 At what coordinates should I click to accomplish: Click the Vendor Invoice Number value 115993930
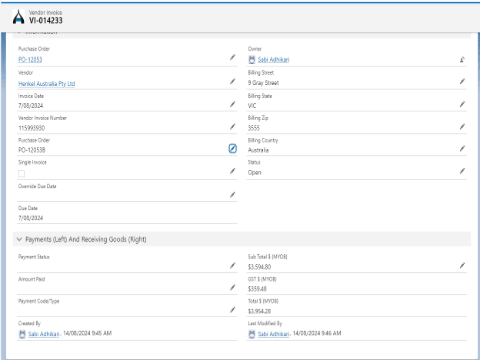32,128
